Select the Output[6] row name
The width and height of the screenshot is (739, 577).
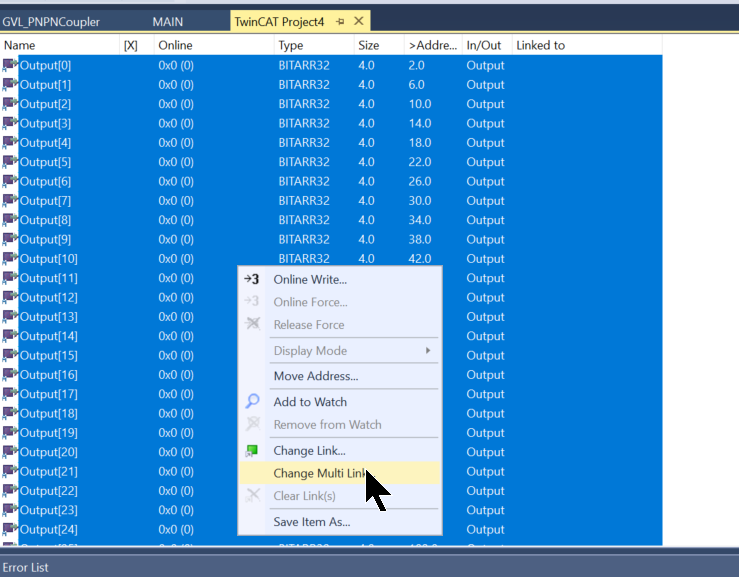point(45,181)
